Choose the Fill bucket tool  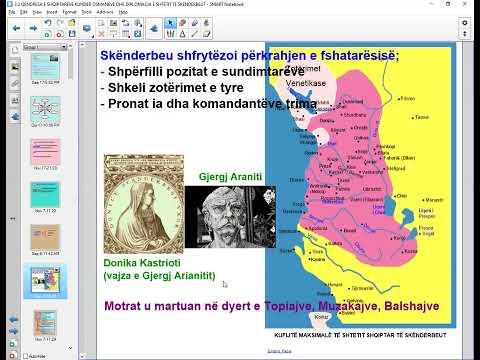(x=207, y=23)
